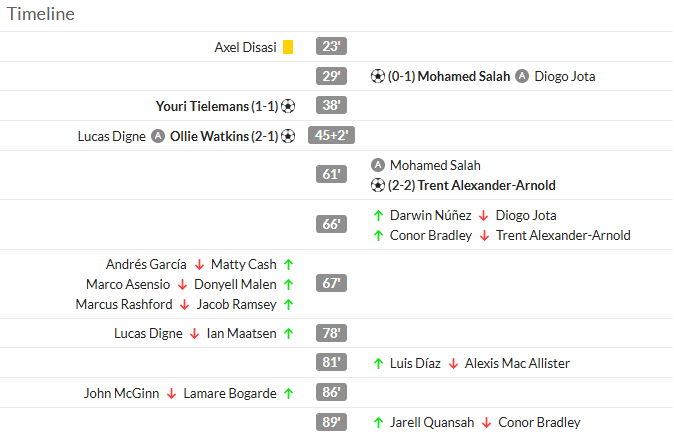The height and width of the screenshot is (440, 674).
Task: Click the assist icon above the 2-2 goal
Action: [377, 165]
